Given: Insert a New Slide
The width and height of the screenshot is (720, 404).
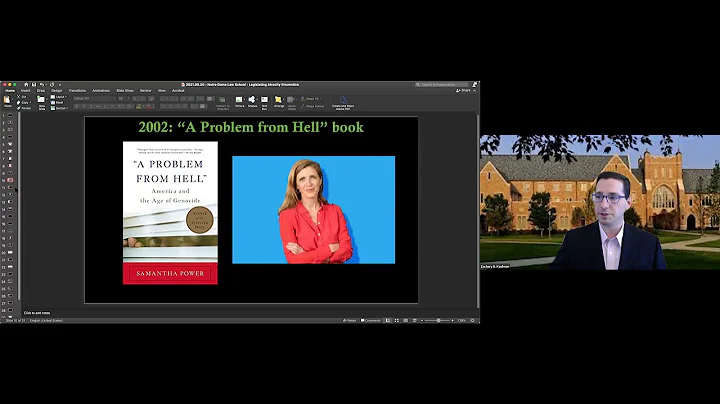Looking at the screenshot, I should [x=41, y=103].
